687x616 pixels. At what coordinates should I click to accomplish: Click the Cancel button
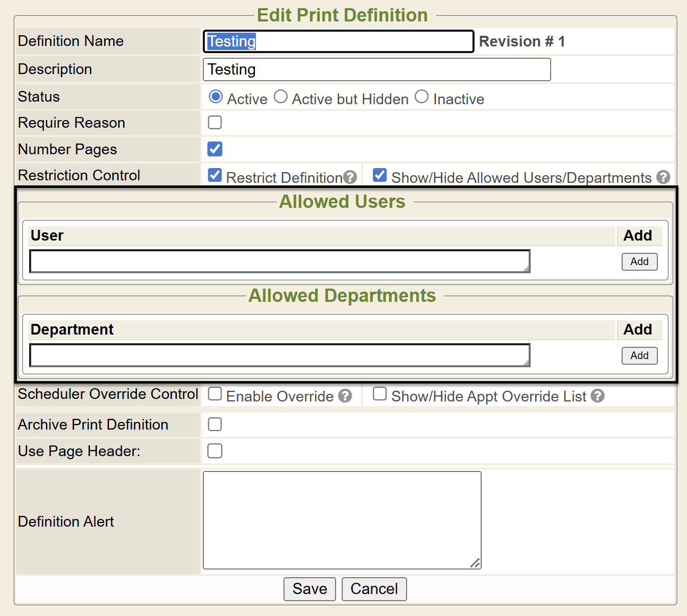click(374, 589)
